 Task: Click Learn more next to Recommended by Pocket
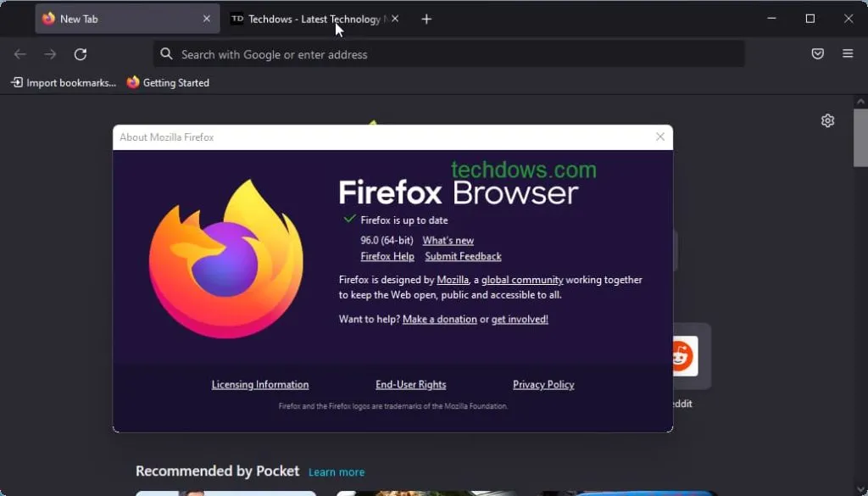[337, 472]
